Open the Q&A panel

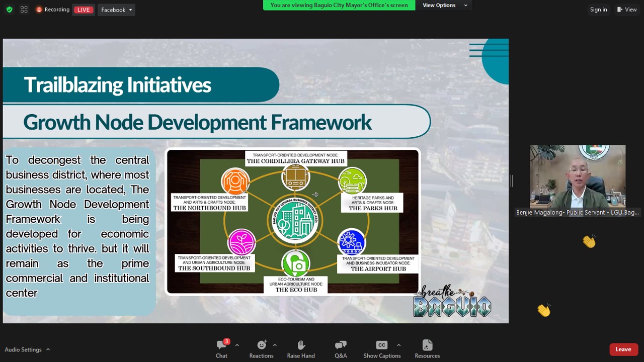pyautogui.click(x=341, y=348)
